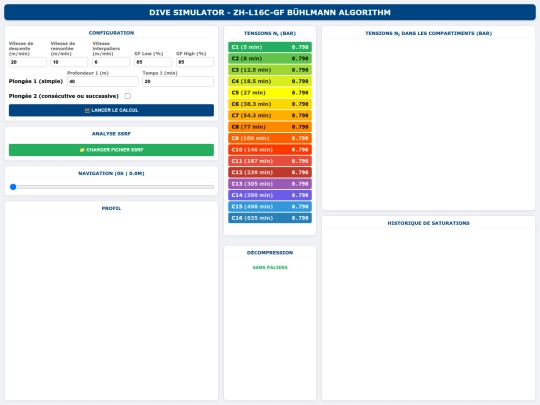Click the calculator icon on LANCER LE CALCUL
The width and height of the screenshot is (540, 405).
point(87,110)
